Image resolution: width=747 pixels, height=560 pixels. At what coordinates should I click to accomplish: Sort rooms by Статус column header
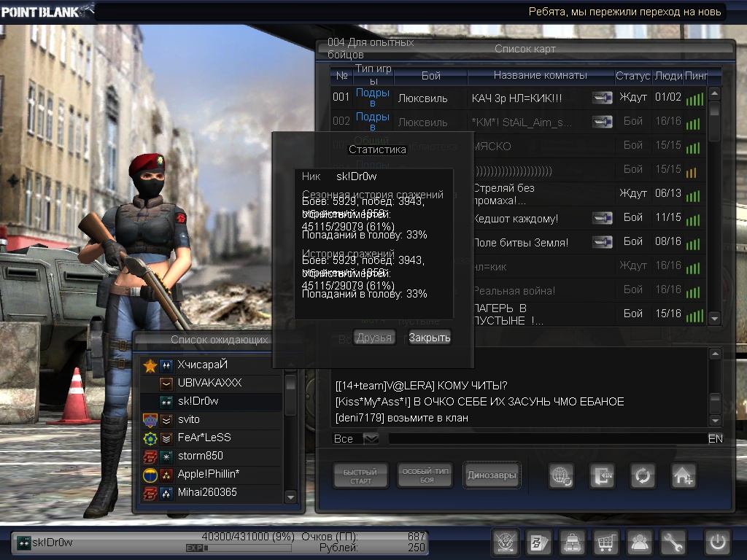[632, 75]
